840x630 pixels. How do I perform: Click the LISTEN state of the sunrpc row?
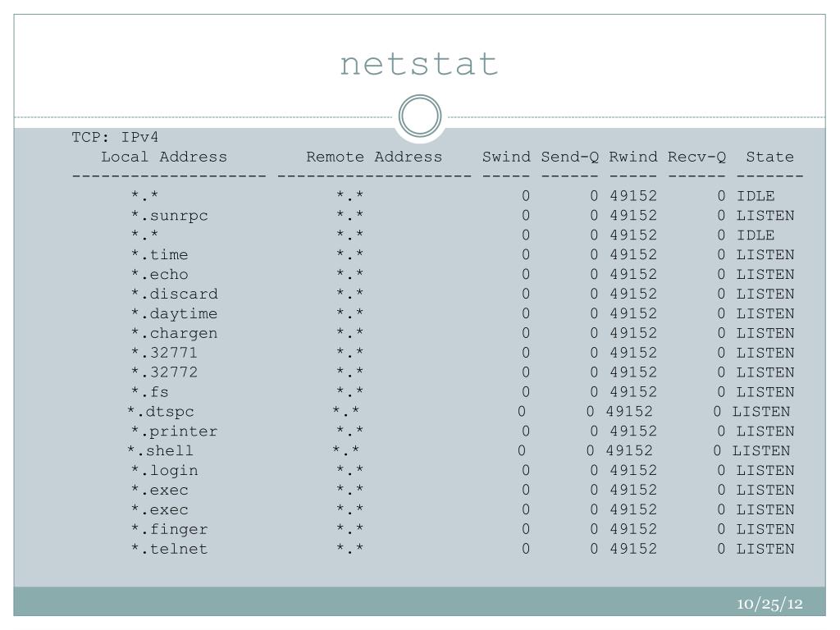765,216
